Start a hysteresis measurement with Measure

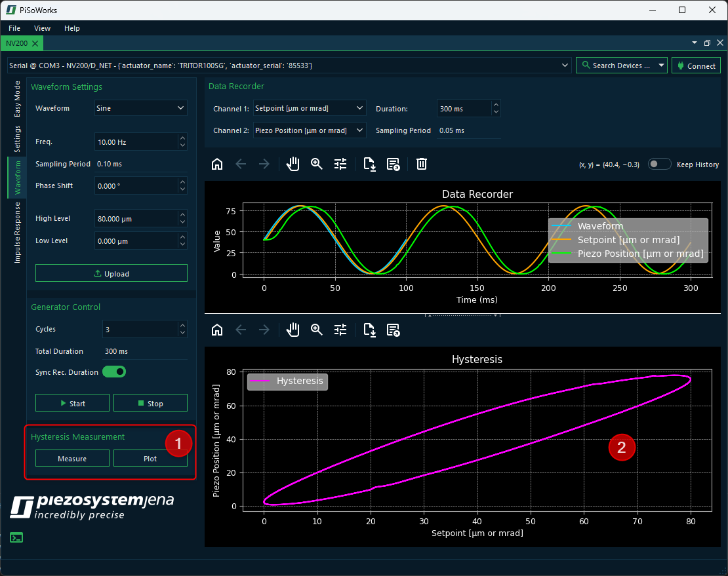coord(72,458)
